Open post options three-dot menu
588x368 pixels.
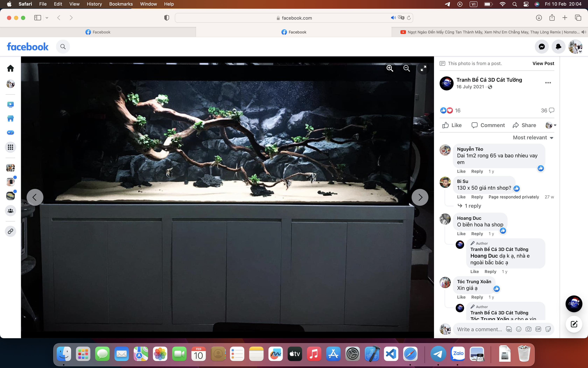pos(548,83)
